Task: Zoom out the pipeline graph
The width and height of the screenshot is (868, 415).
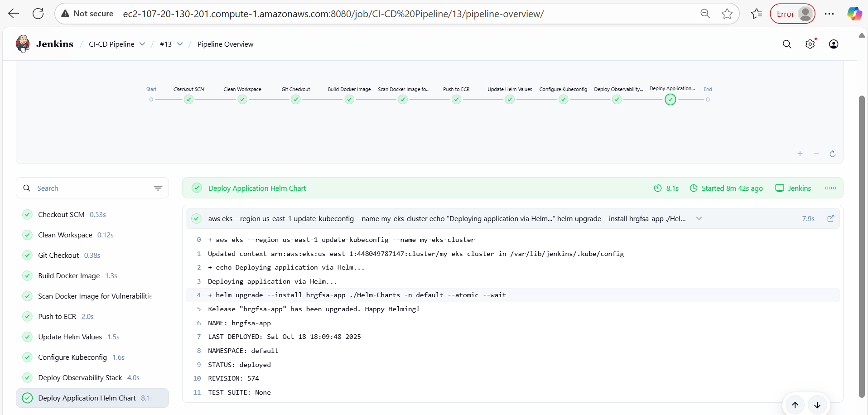Action: coord(816,154)
